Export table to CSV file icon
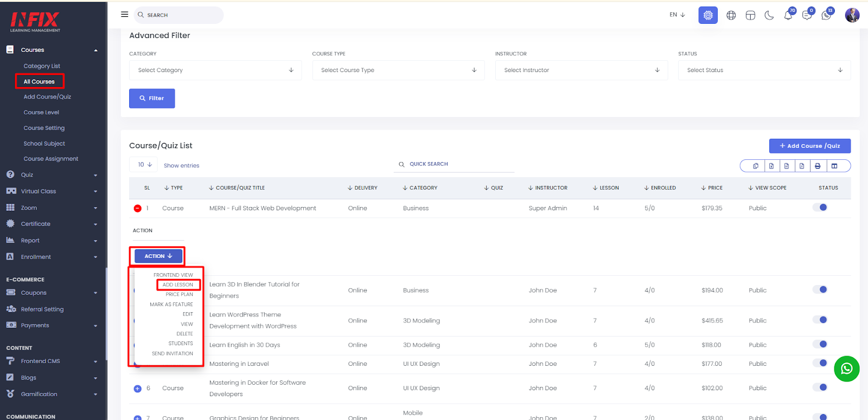 click(x=787, y=166)
